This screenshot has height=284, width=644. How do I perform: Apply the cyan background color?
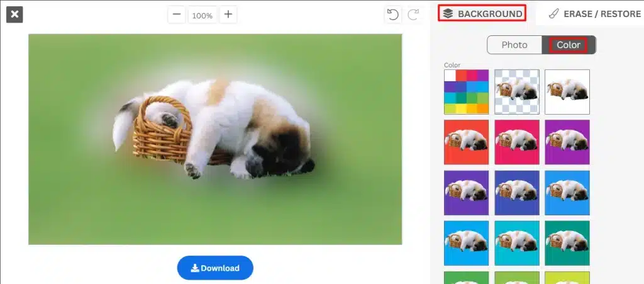(x=517, y=243)
